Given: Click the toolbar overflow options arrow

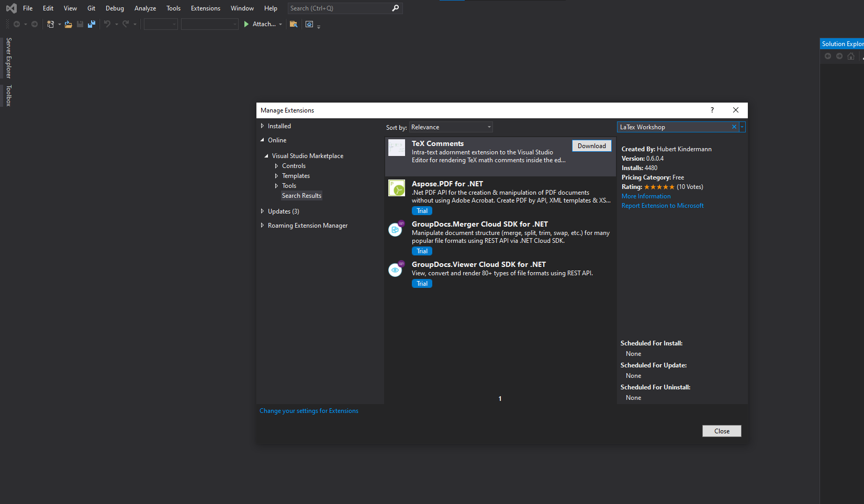Looking at the screenshot, I should (319, 26).
